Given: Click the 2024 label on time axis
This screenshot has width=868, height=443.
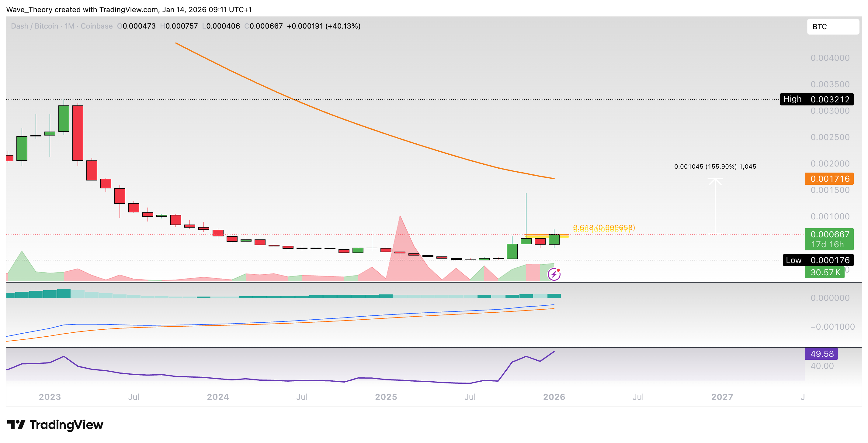Looking at the screenshot, I should [x=218, y=397].
